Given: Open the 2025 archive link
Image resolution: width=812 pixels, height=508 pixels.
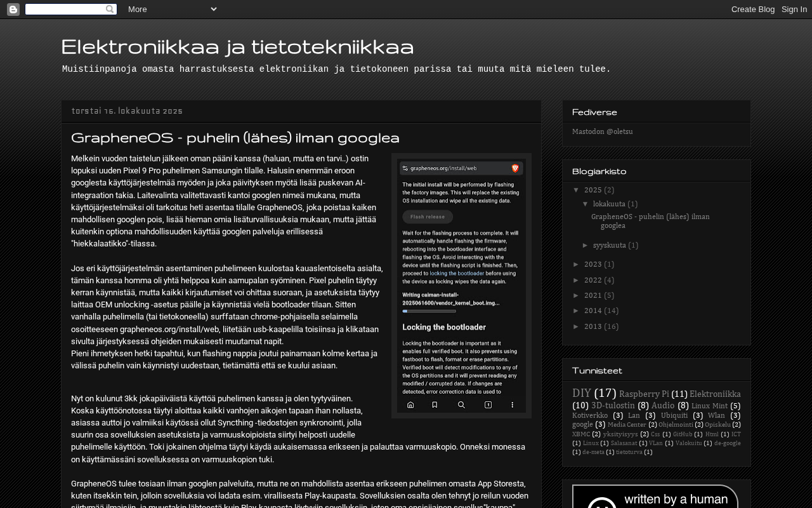Looking at the screenshot, I should (x=593, y=190).
